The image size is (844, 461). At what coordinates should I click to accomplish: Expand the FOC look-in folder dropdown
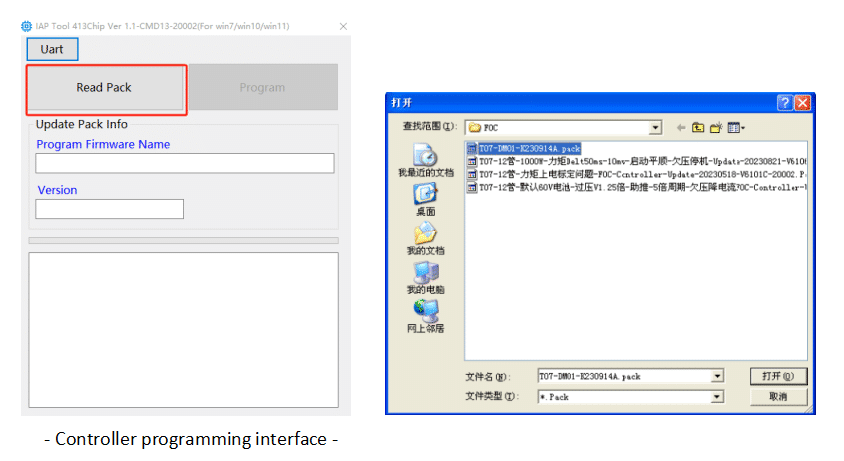(655, 128)
